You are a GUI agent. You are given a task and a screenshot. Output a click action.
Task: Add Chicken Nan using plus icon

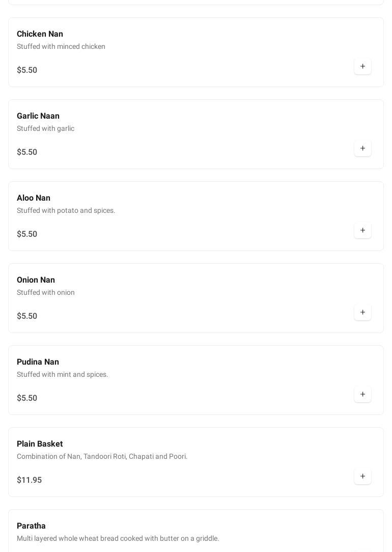click(x=362, y=67)
